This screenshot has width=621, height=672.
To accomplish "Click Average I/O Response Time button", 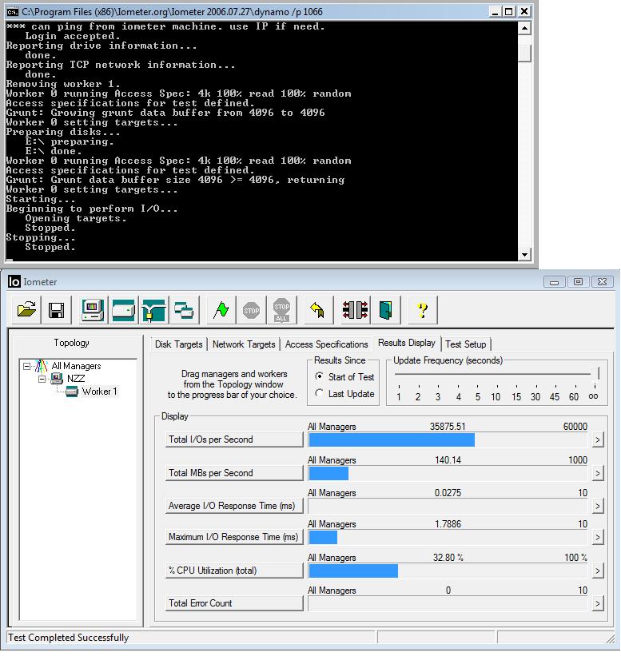I will 234,506.
